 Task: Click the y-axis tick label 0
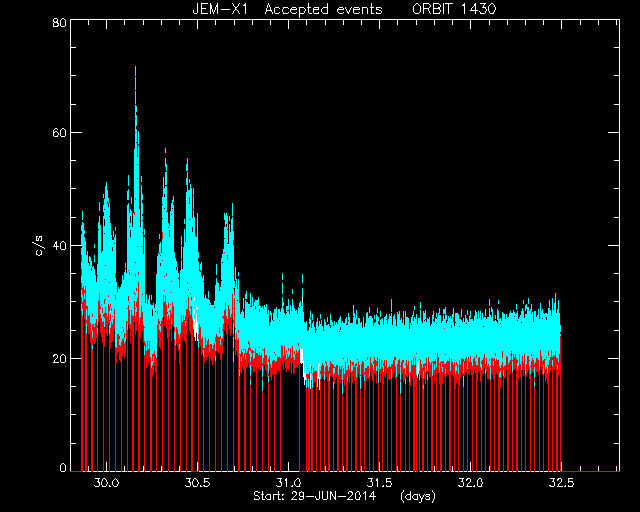coord(63,468)
